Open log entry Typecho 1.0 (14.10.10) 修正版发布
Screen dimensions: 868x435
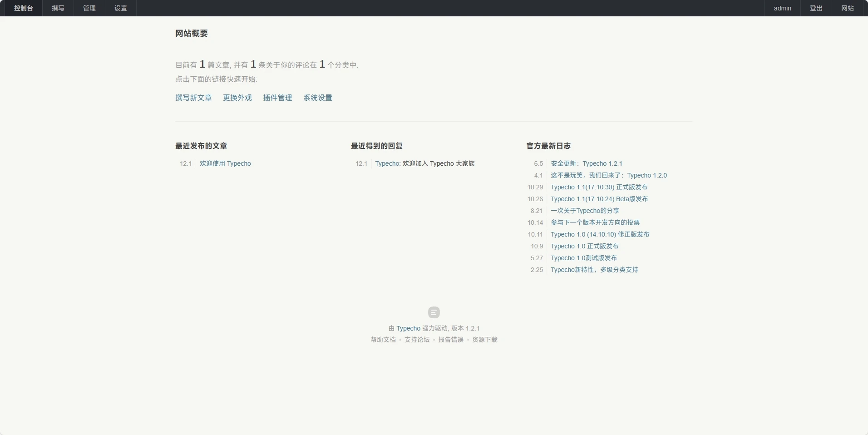[x=600, y=234]
